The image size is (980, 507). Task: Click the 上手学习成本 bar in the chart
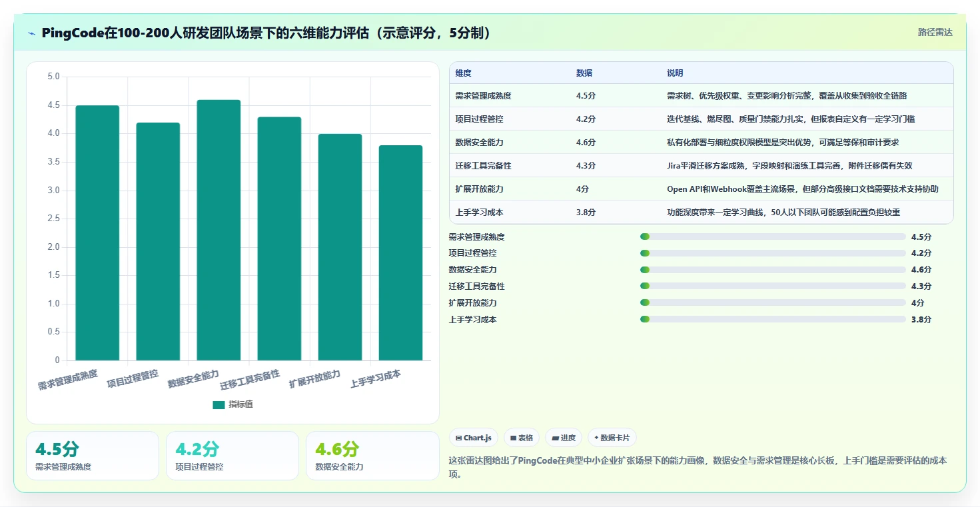(x=400, y=253)
